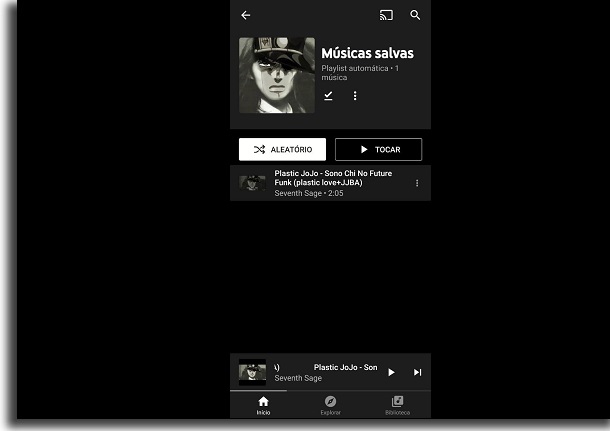Switch to the Biblioteca tab

tap(397, 405)
